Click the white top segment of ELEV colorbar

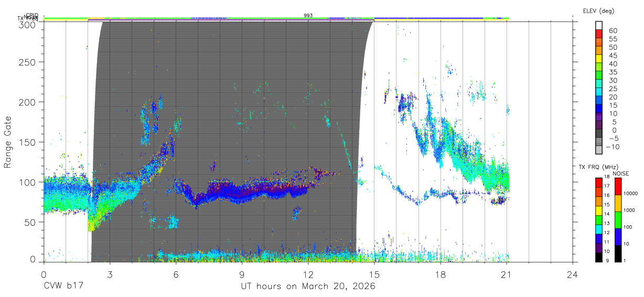click(599, 25)
